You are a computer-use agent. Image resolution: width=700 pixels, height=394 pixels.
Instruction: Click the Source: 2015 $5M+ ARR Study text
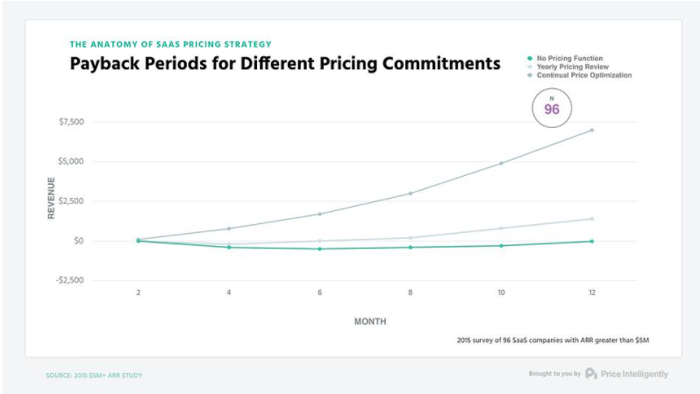point(94,375)
